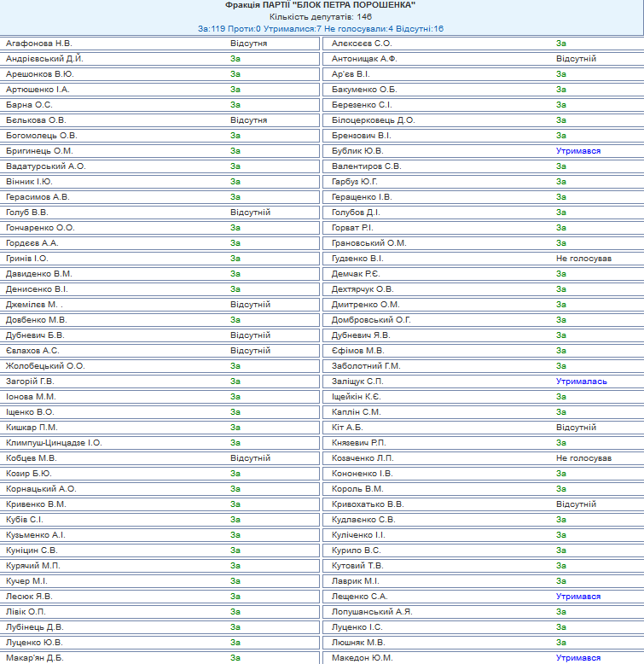Click 'Утримався' status for Лещенко С.А.
Viewport: 644px width, 664px height.
[x=578, y=597]
